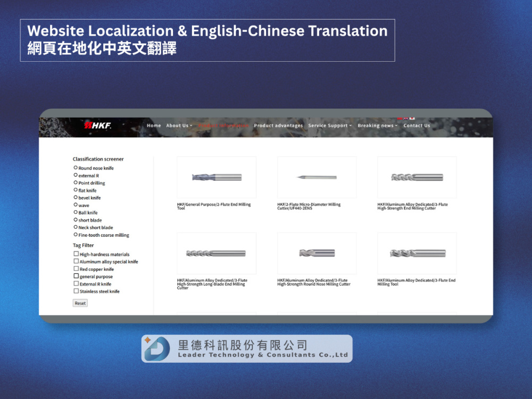Open HKF/2-Flute Micro-Diameter Milling Cutter/UF440-2ENS link
532x399 pixels.
[309, 206]
